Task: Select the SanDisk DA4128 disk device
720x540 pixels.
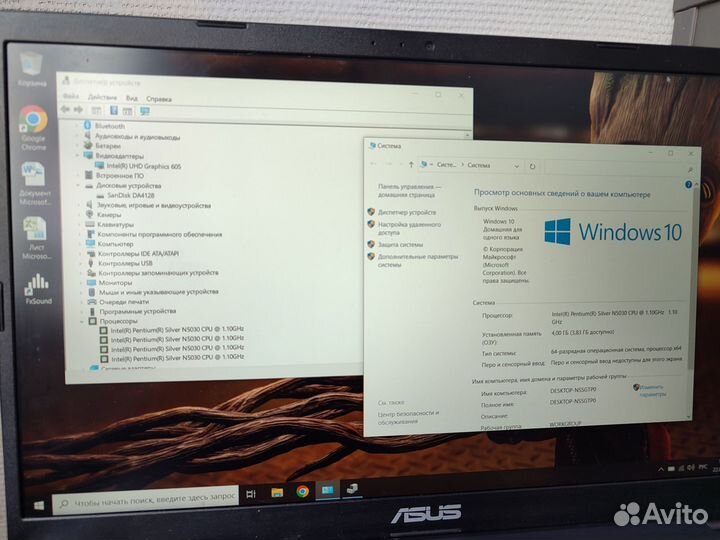Action: pyautogui.click(x=130, y=195)
